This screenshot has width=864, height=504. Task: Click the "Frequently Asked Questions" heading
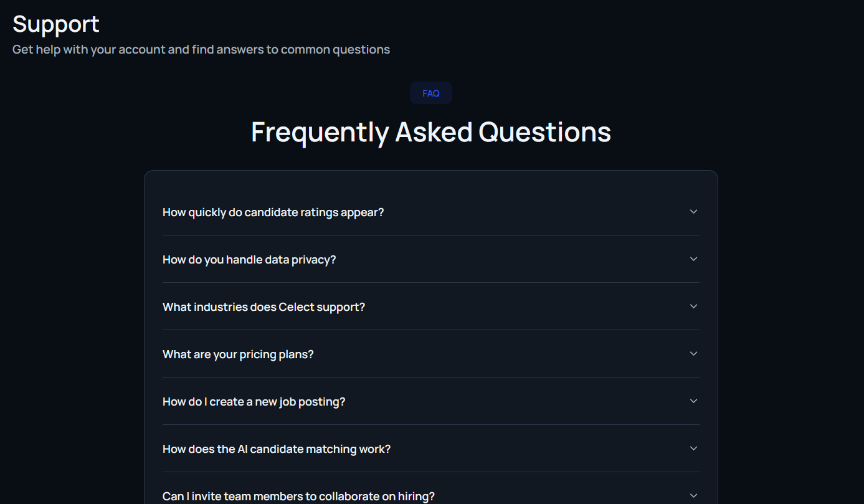click(431, 132)
